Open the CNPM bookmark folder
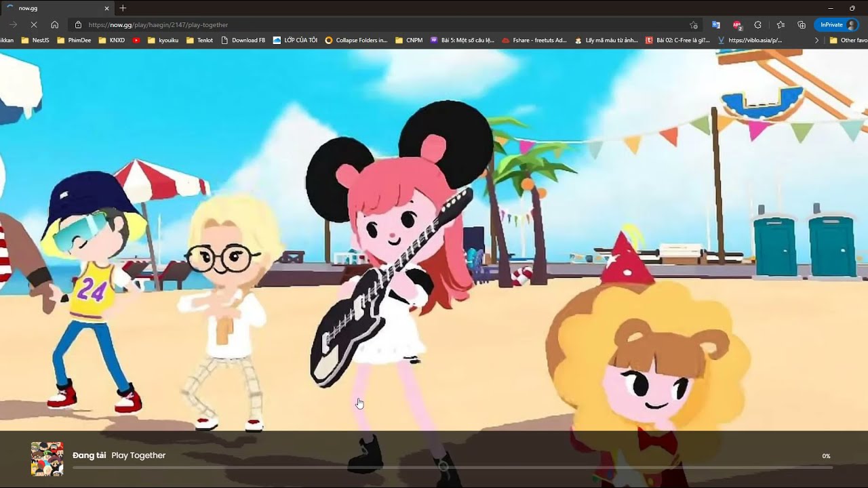Image resolution: width=868 pixels, height=488 pixels. 409,40
